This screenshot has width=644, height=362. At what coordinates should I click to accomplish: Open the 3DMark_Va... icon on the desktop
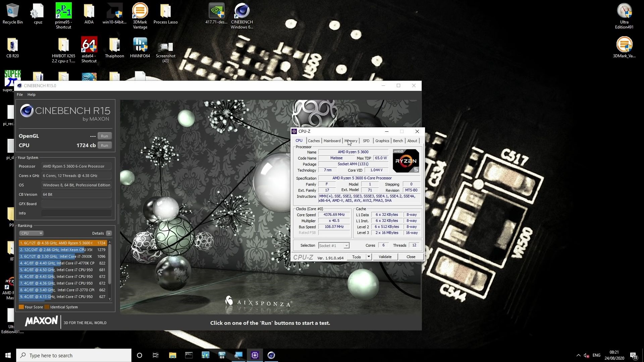[x=624, y=47]
